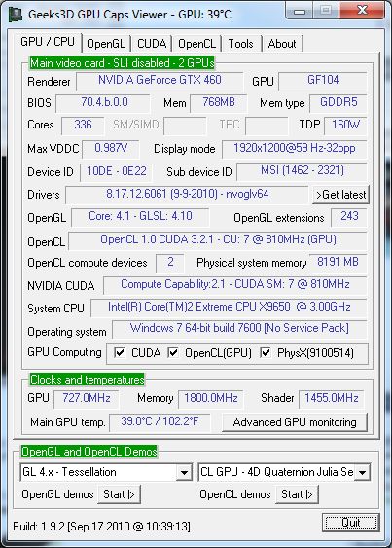Click the Display mode field 1920x1200@59 Hz-32bpp
Image resolution: width=392 pixels, height=548 pixels.
[x=294, y=149]
